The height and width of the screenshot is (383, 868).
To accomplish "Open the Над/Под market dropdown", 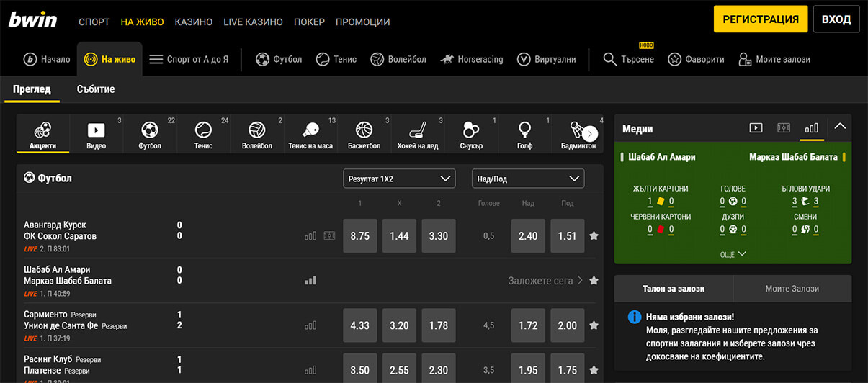I will (x=528, y=179).
